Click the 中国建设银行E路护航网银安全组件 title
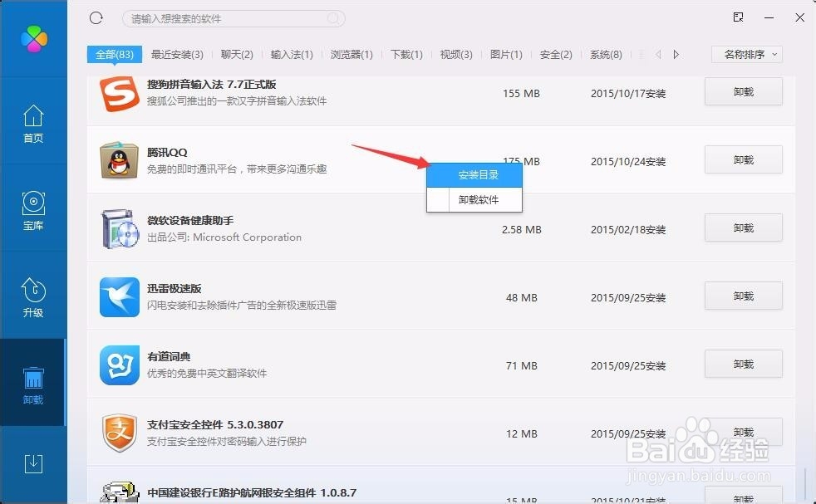Viewport: 816px width, 504px height. (252, 492)
